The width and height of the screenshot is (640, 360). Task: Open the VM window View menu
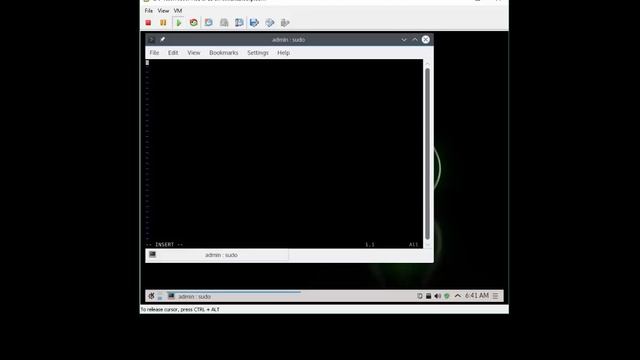click(163, 11)
